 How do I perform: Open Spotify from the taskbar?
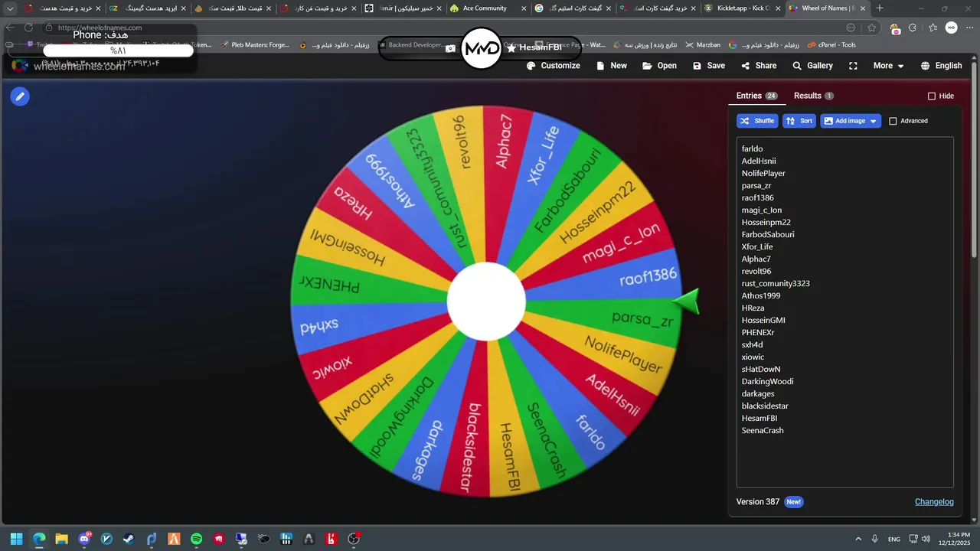click(196, 540)
